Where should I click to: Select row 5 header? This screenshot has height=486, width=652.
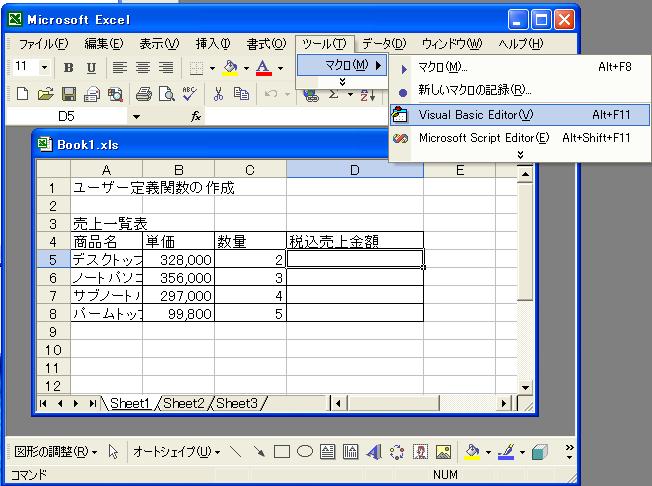point(53,260)
